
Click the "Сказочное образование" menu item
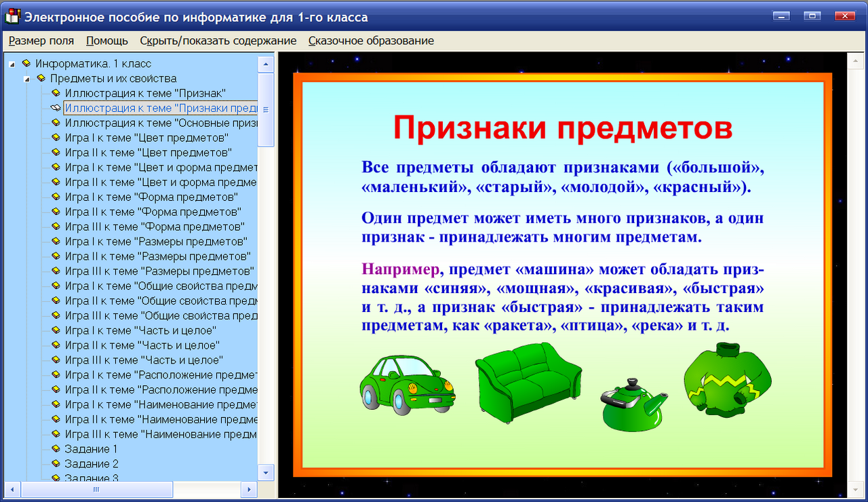[371, 41]
